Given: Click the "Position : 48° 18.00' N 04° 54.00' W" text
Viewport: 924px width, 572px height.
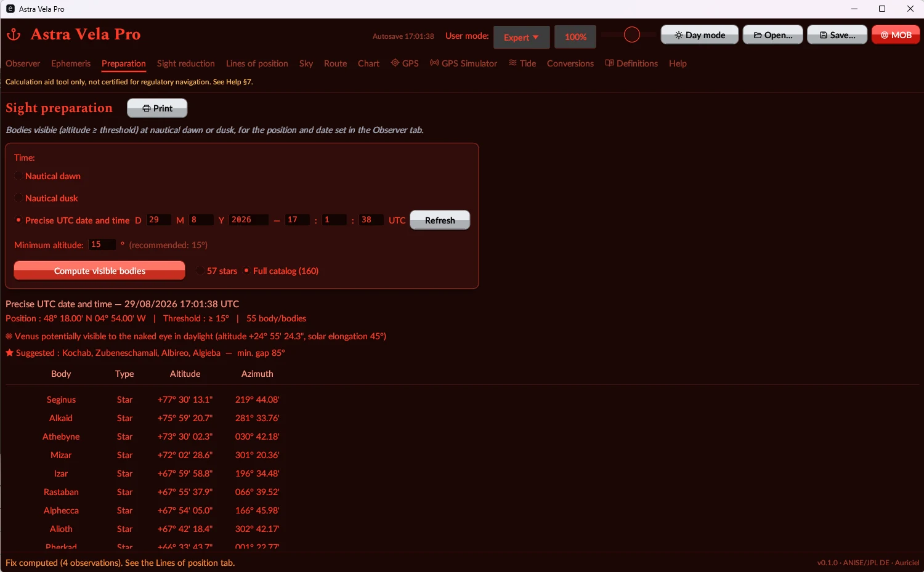Looking at the screenshot, I should coord(76,318).
